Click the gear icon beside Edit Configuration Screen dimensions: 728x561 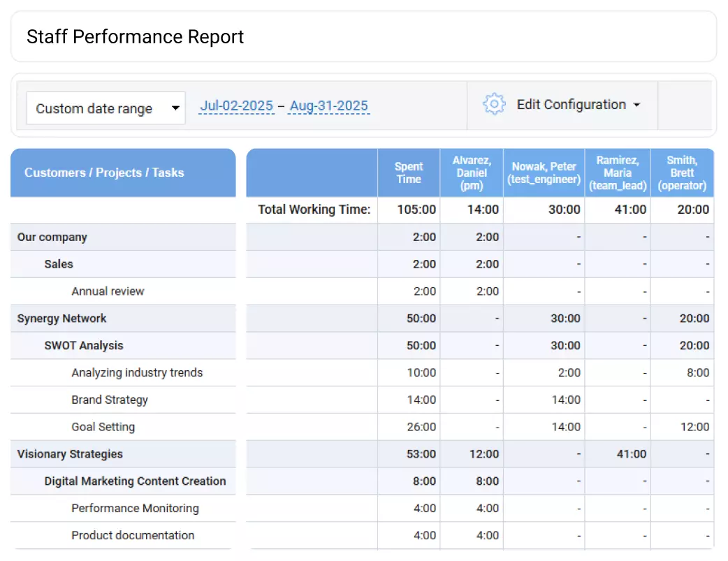tap(494, 104)
